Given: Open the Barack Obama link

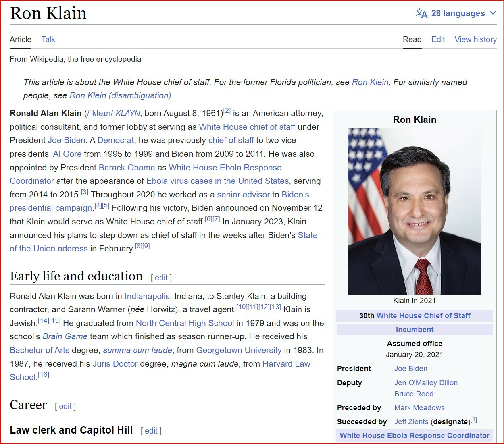Looking at the screenshot, I should 127,168.
